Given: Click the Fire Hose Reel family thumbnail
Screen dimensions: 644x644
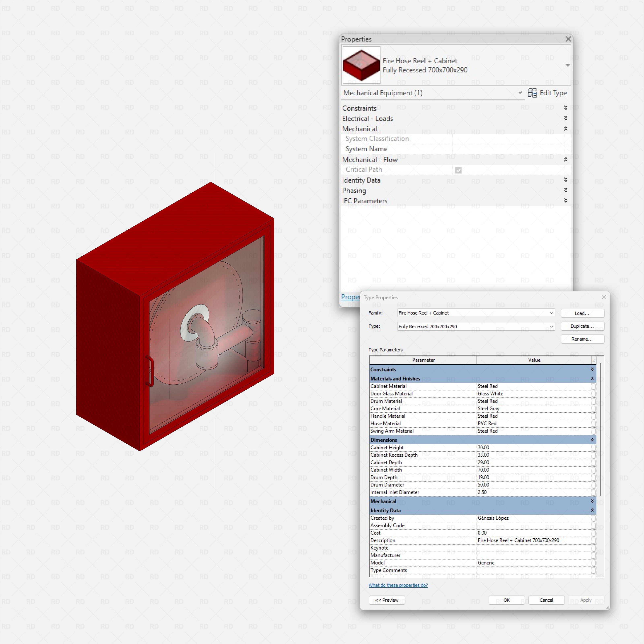Looking at the screenshot, I should pyautogui.click(x=361, y=65).
